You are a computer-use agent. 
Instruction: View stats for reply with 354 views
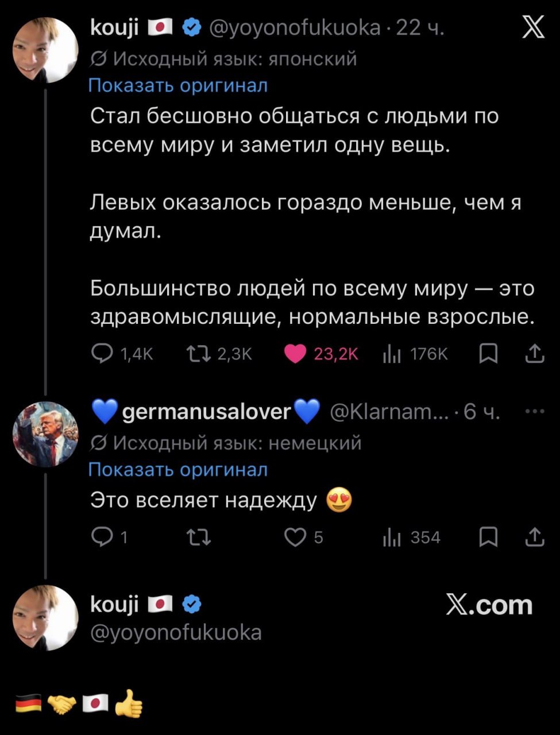(x=391, y=537)
